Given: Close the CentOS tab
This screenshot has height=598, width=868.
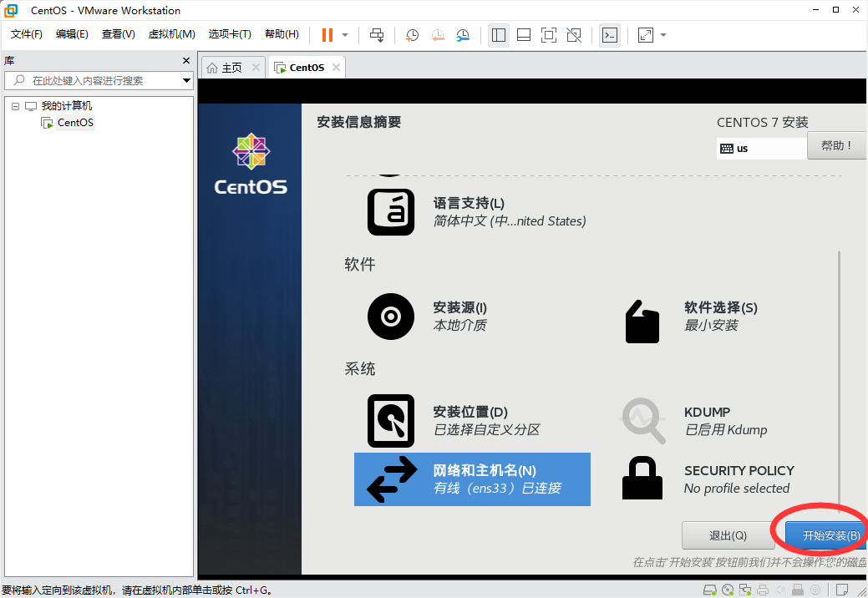Looking at the screenshot, I should 336,68.
